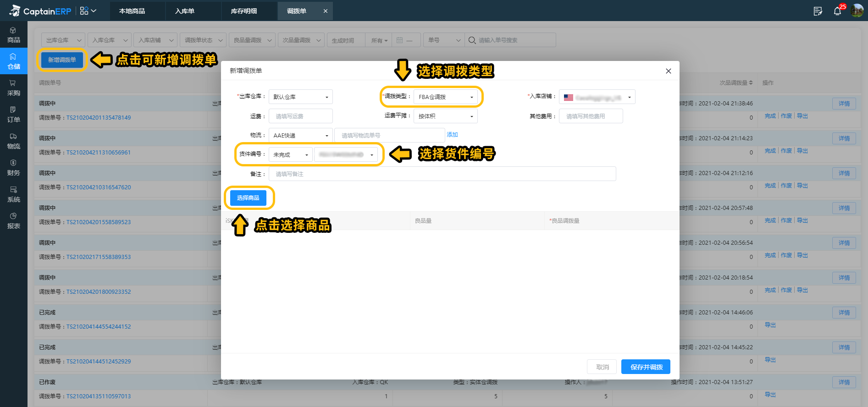Focus the 备注 input field
The width and height of the screenshot is (868, 407).
442,174
